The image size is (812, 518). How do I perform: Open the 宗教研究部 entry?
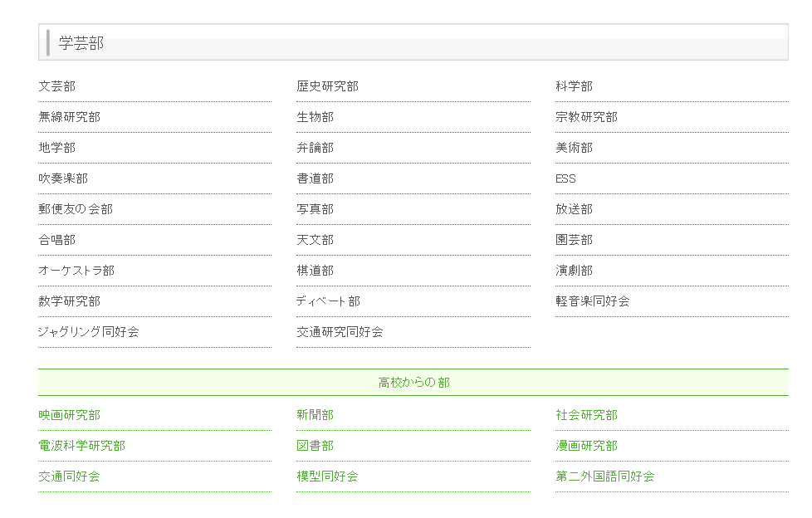587,117
